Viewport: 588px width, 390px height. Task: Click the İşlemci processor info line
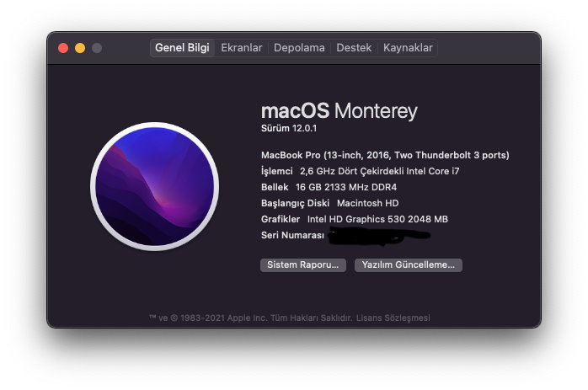[x=361, y=171]
